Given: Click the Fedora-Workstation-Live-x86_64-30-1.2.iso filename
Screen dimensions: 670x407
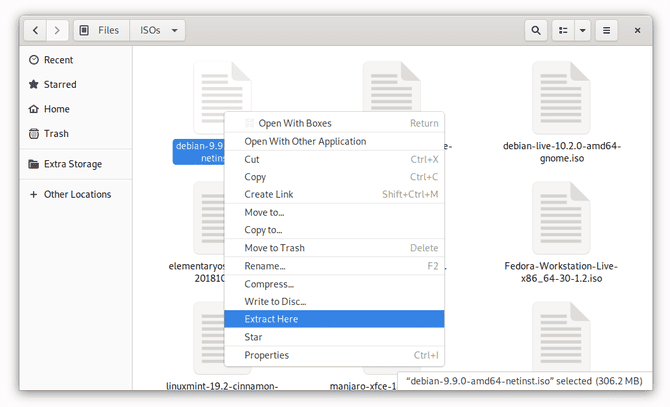Looking at the screenshot, I should [561, 272].
